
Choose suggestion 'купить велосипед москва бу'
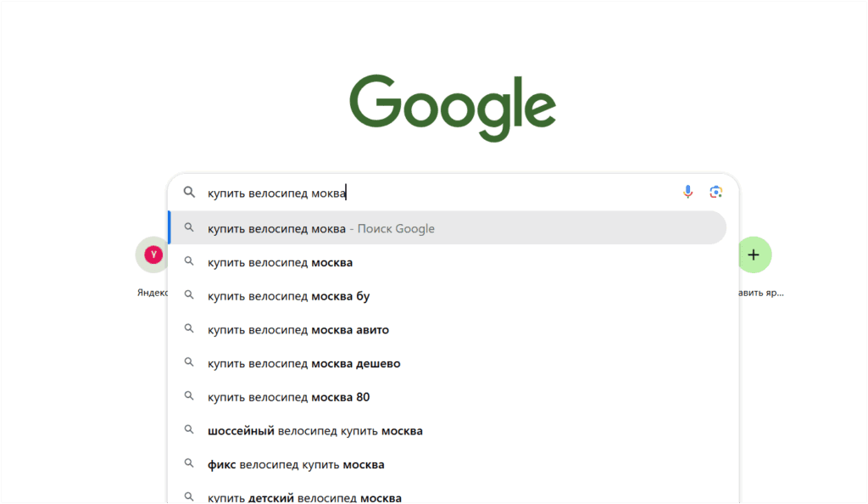(x=448, y=296)
